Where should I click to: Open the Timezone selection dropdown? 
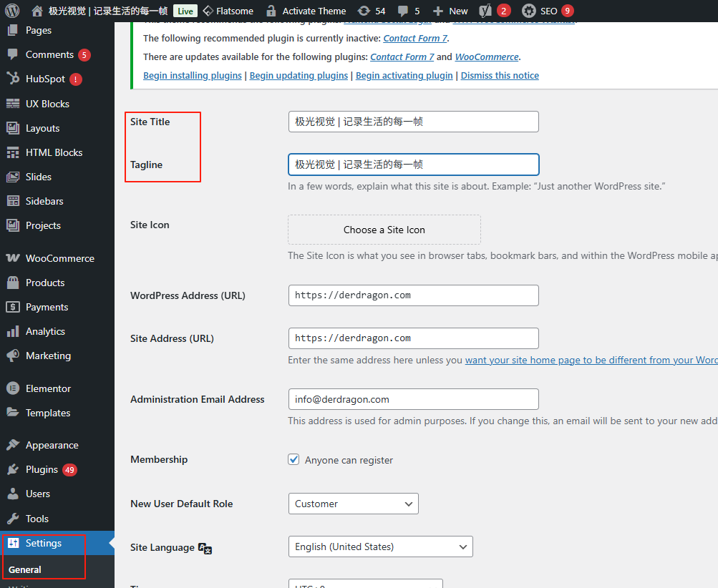(365, 585)
